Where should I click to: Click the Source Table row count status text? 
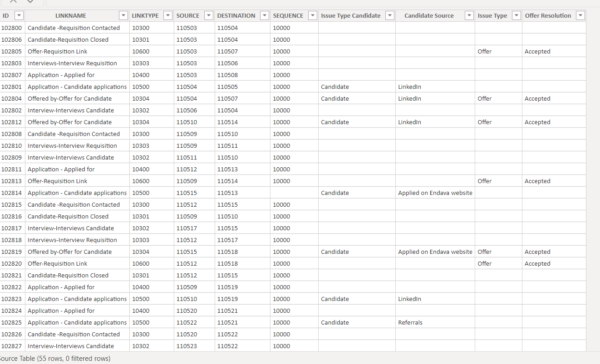coord(55,359)
